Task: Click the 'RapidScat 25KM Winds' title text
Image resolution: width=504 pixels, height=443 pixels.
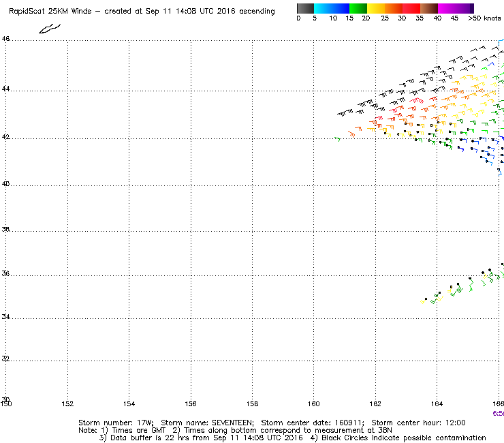Action: (50, 12)
